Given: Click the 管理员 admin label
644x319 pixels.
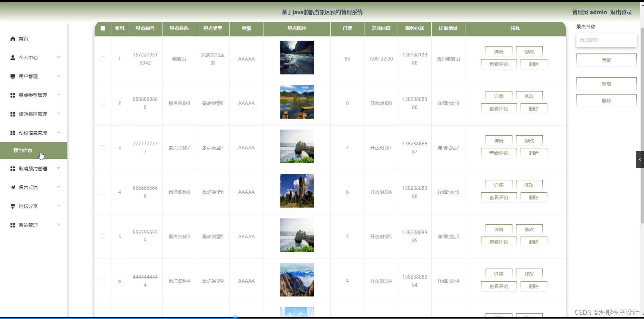Looking at the screenshot, I should pyautogui.click(x=589, y=12).
